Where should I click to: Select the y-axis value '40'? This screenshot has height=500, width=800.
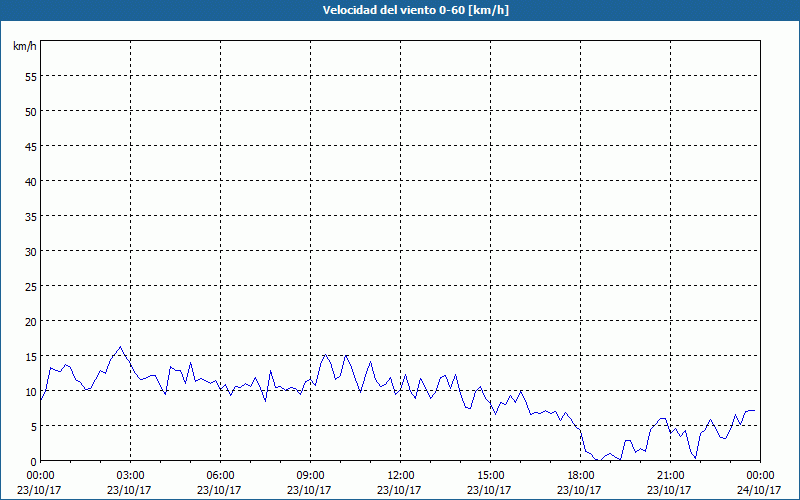click(x=31, y=181)
